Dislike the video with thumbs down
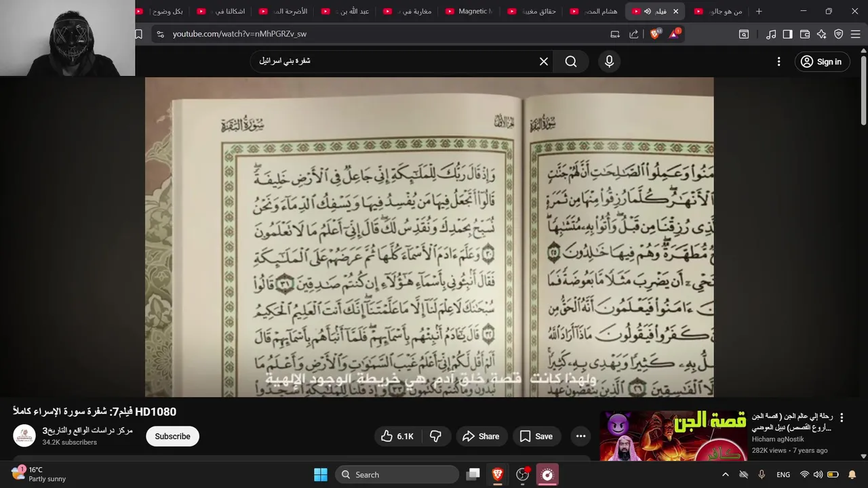868x488 pixels. pyautogui.click(x=436, y=436)
